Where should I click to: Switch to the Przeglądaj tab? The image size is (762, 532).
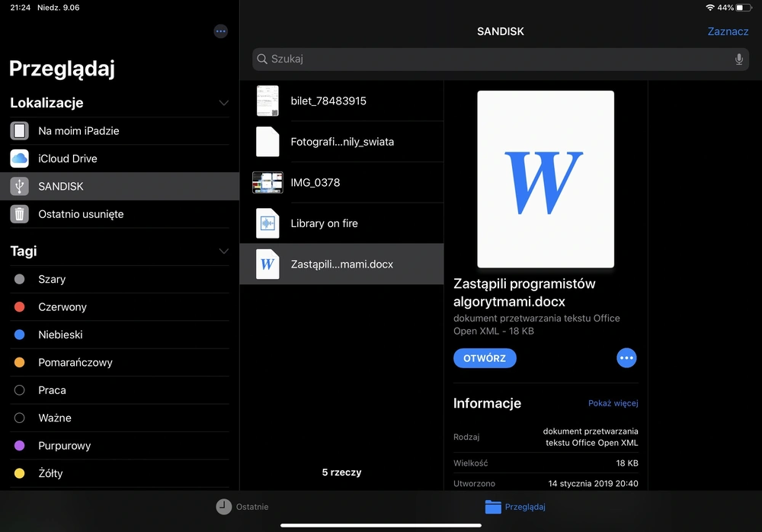515,507
